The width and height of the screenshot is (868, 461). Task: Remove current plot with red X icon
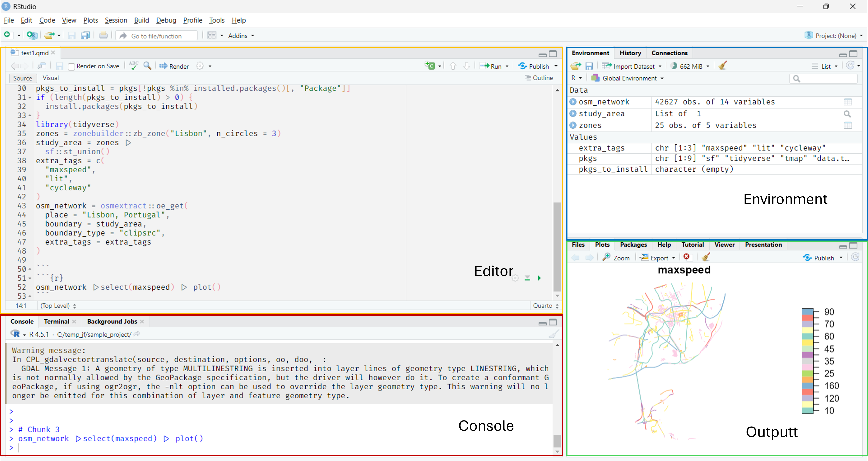[686, 257]
